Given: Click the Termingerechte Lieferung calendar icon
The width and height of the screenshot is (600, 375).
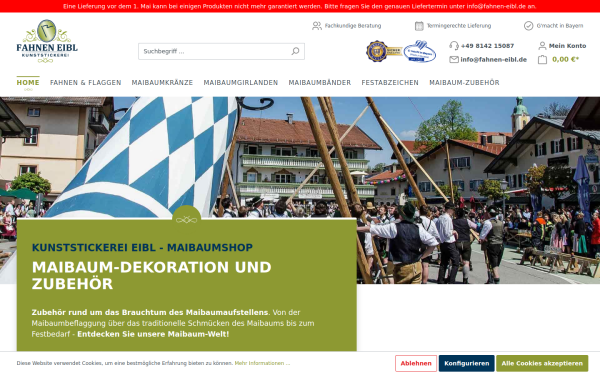Looking at the screenshot, I should (419, 26).
